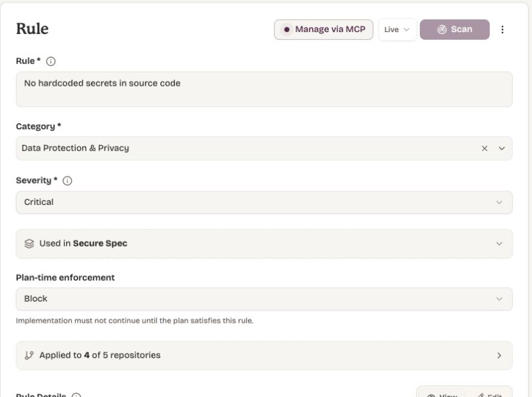Open the Severity Critical dropdown
The height and width of the screenshot is (397, 532).
tap(264, 202)
